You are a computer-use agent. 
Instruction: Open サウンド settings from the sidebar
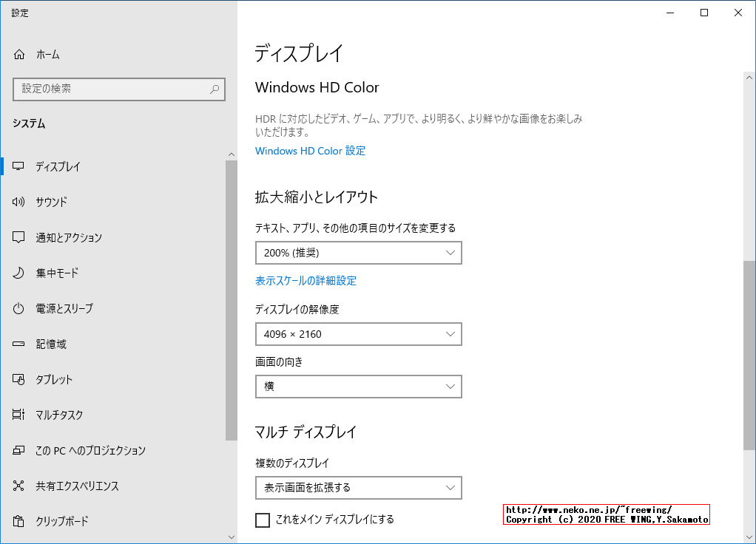[55, 202]
